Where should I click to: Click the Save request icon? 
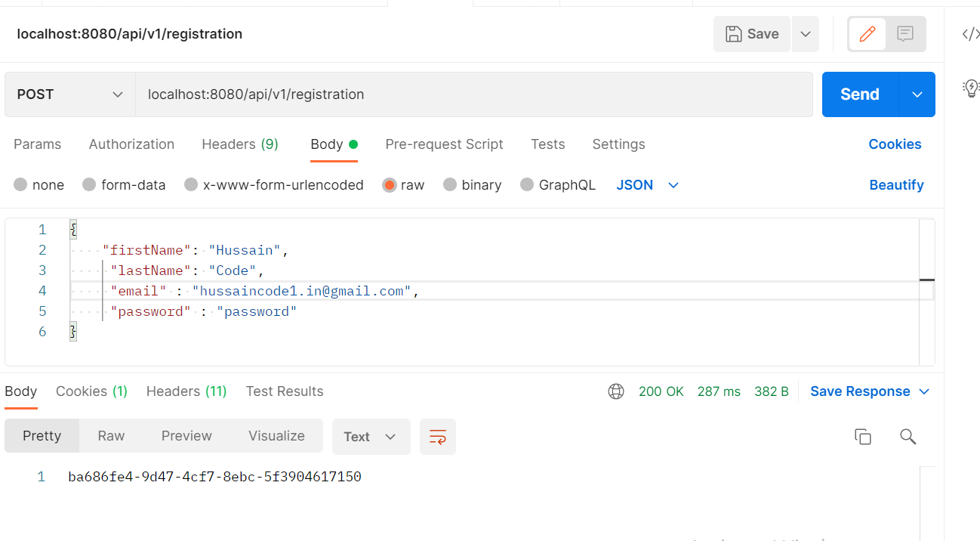click(752, 34)
